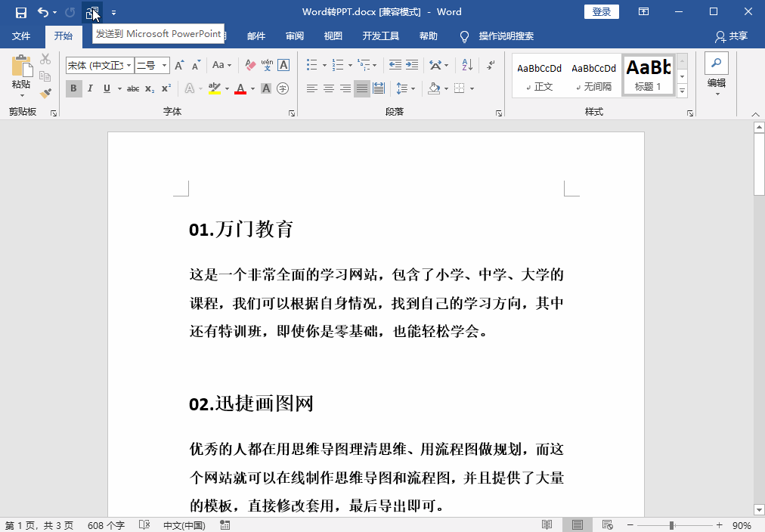Click the macro recording icon in status bar
The height and width of the screenshot is (532, 765).
tap(225, 524)
